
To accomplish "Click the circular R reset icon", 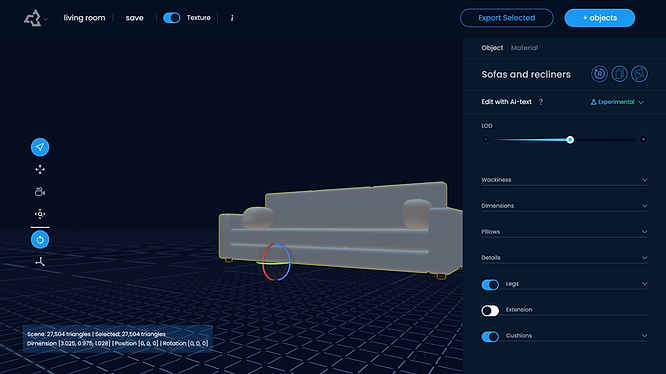I will (x=599, y=74).
